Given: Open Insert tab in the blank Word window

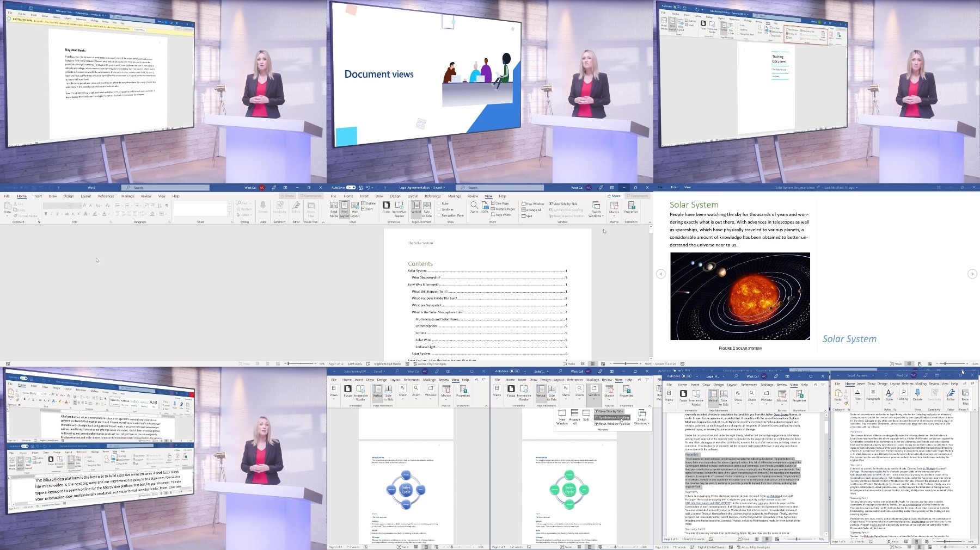Looking at the screenshot, I should click(x=38, y=196).
